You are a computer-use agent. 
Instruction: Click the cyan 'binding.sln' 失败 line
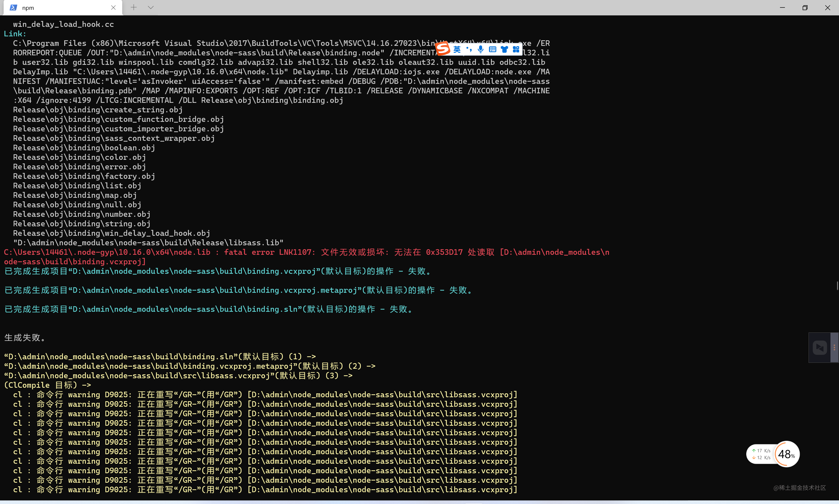[209, 309]
